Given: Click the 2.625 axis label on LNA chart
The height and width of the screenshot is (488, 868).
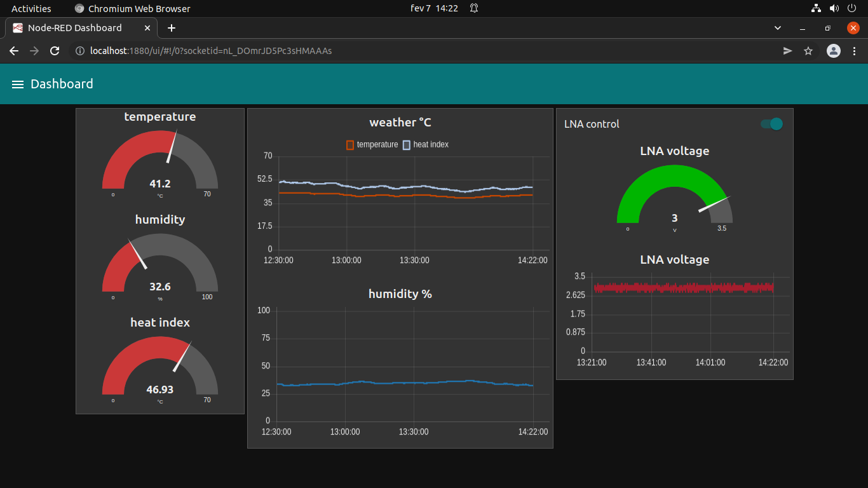Looking at the screenshot, I should pyautogui.click(x=576, y=295).
